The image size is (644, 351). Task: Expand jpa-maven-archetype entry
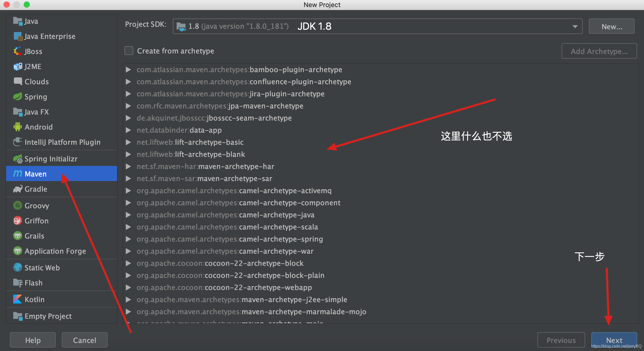pyautogui.click(x=128, y=106)
